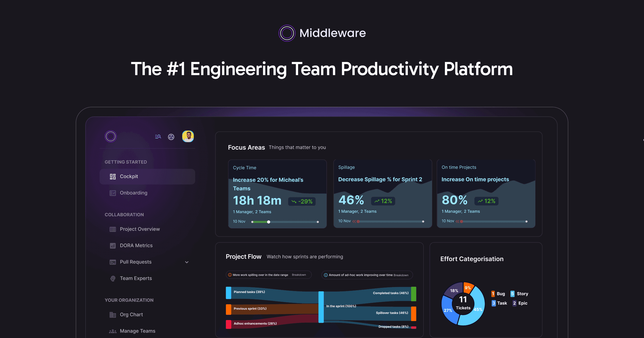This screenshot has height=338, width=644.
Task: Click the Adhoc enhancements (28%) flow node
Action: click(x=229, y=324)
